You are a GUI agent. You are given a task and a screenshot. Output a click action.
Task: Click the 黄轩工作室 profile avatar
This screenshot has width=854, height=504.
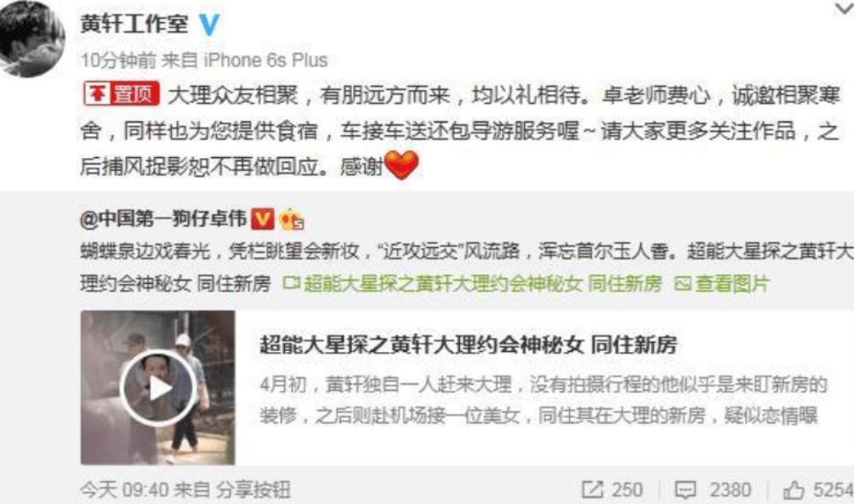pos(30,39)
